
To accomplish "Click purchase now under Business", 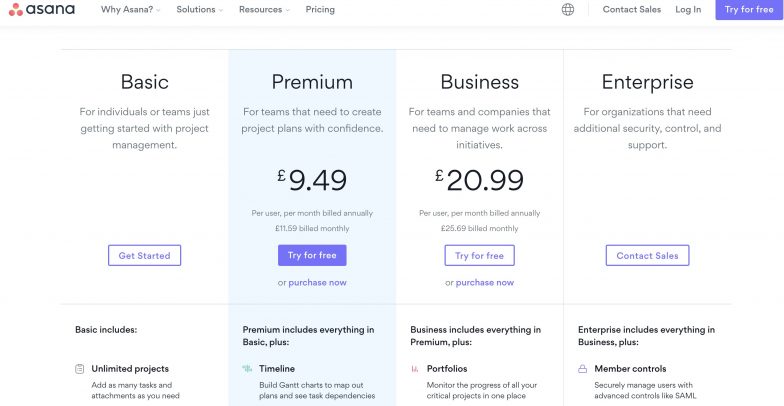I will coord(485,282).
